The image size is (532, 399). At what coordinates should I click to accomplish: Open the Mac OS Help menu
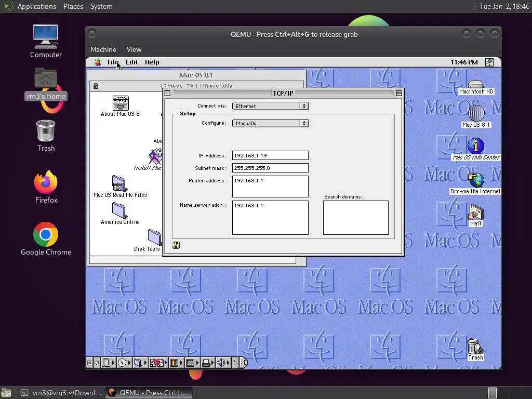(152, 62)
